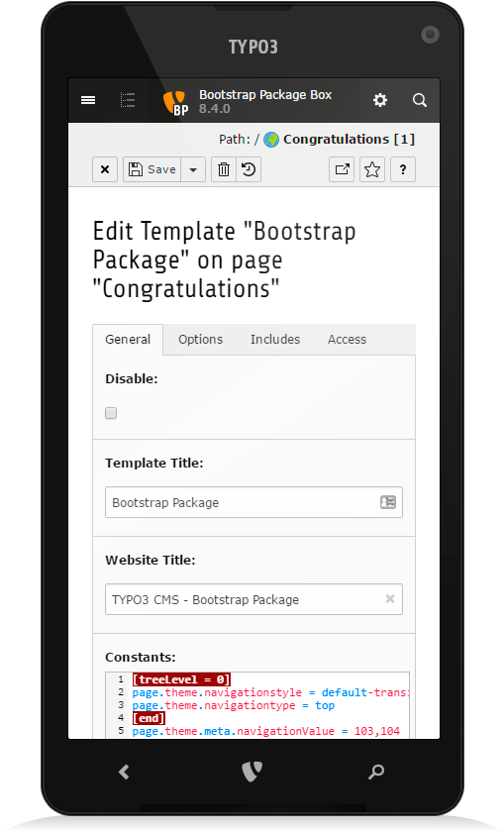Viewport: 504px width, 832px height.
Task: Open help with question mark button
Action: (403, 169)
